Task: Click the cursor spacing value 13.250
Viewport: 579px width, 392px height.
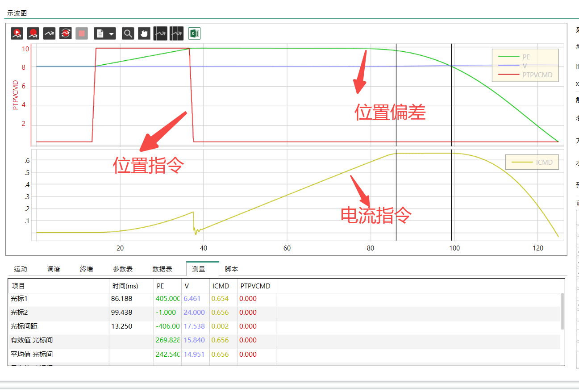Action: point(122,326)
